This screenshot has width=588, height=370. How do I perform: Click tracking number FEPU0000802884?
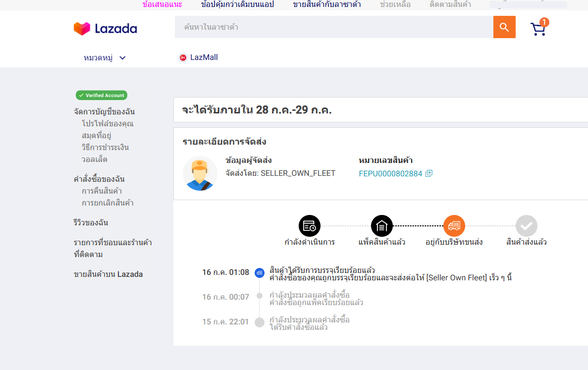(x=390, y=173)
